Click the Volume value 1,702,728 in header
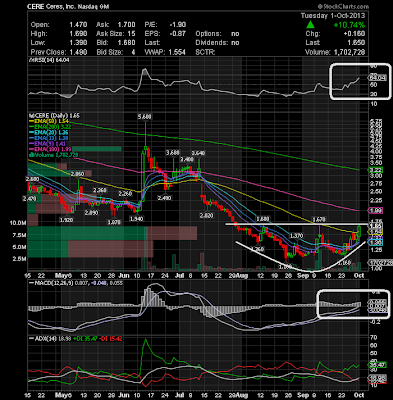This screenshot has width=393, height=400. point(349,52)
